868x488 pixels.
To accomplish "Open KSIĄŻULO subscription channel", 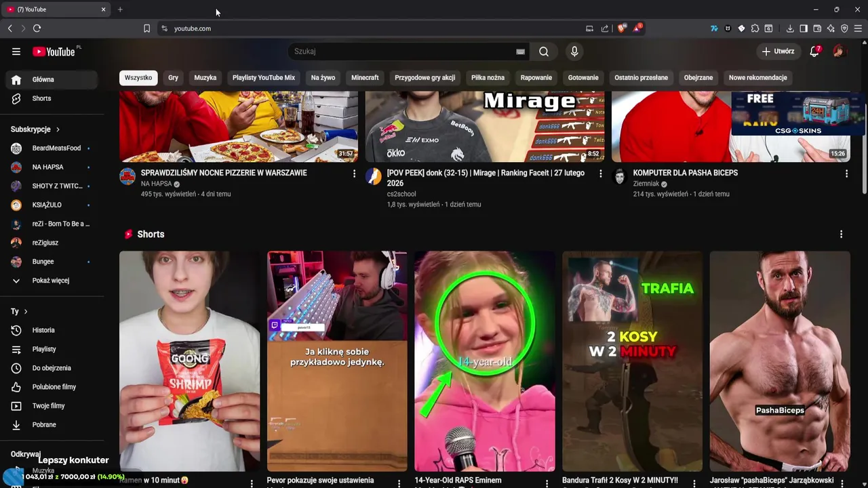I will pos(52,205).
